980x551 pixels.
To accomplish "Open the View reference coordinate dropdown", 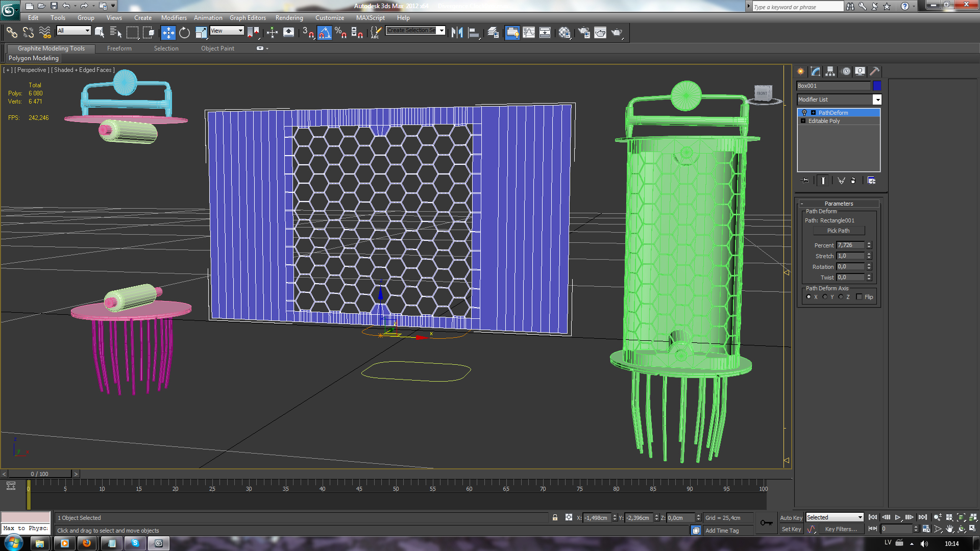I will [x=227, y=31].
